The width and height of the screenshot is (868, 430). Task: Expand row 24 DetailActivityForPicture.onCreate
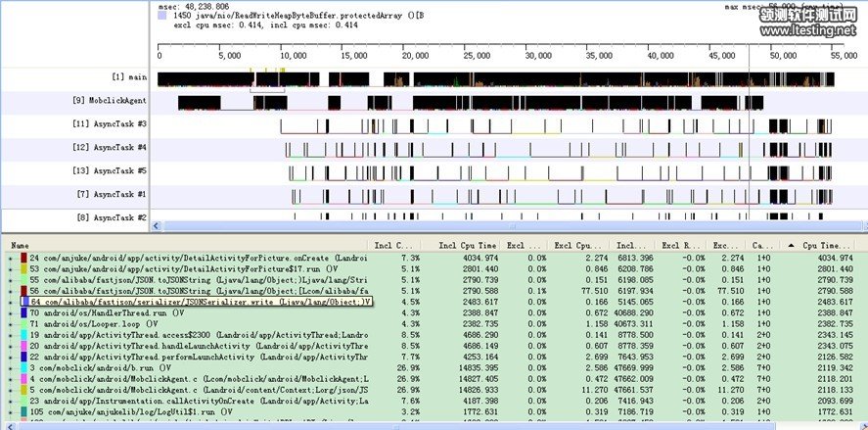click(x=10, y=258)
